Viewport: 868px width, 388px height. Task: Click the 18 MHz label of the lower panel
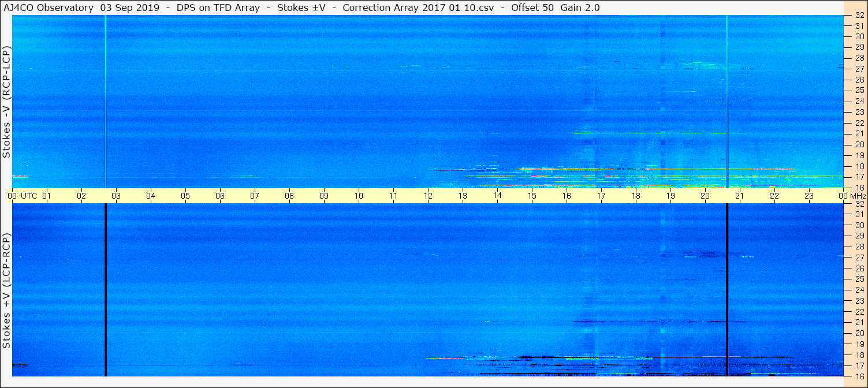(859, 355)
